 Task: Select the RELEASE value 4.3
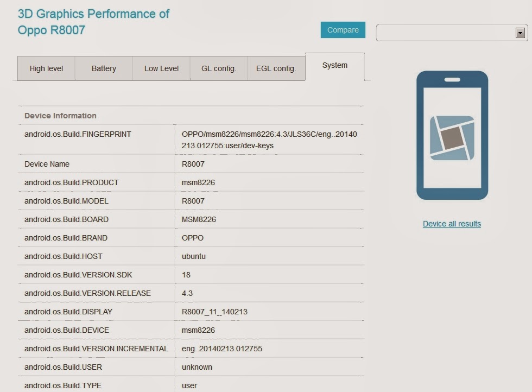pyautogui.click(x=187, y=293)
